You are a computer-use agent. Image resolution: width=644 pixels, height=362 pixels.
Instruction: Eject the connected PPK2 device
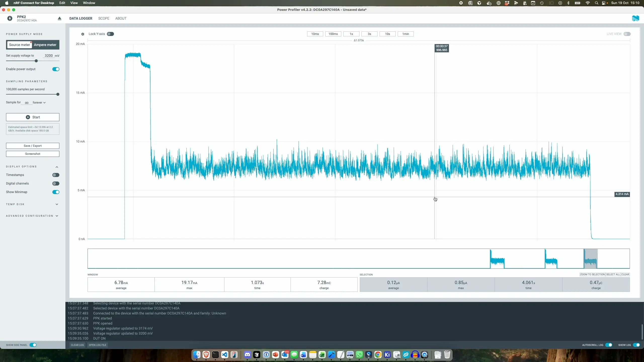tap(59, 18)
